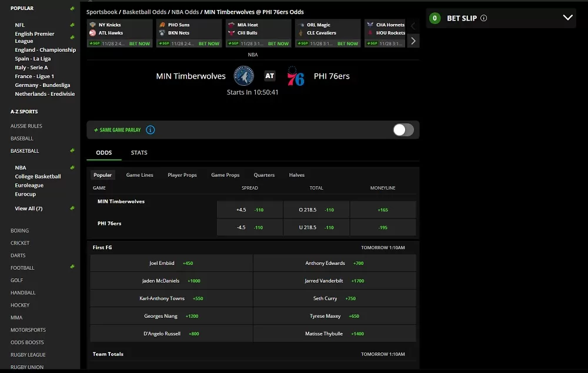Click the Philadelphia 76ers team logo
This screenshot has height=373, width=588.
(296, 76)
